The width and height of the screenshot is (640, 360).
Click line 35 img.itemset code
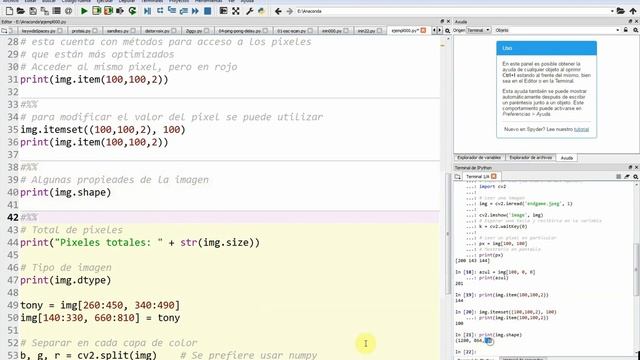[103, 129]
